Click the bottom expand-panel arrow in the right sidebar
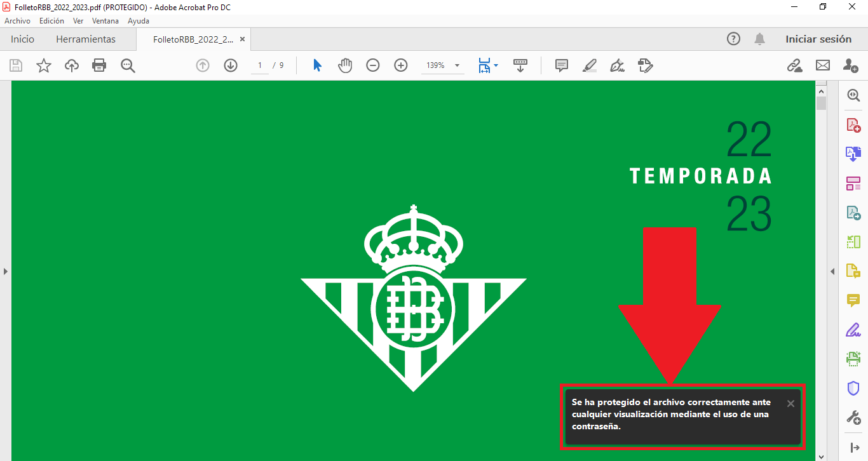Screen dimensions: 868x461 853,447
